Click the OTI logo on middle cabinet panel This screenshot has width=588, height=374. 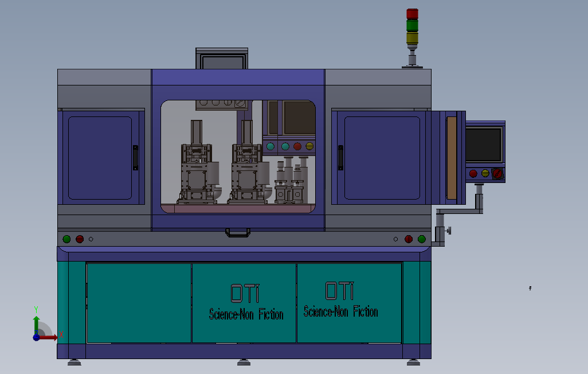(245, 293)
